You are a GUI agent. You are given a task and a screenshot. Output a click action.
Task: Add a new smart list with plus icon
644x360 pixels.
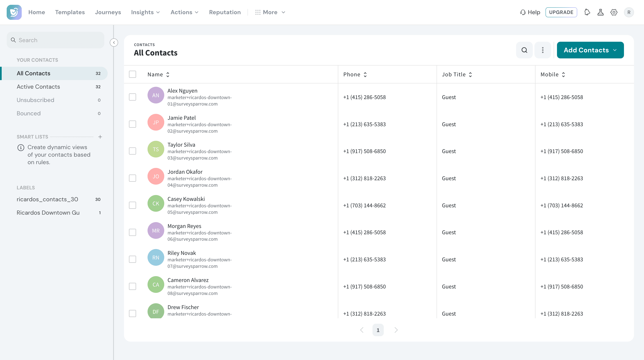[x=100, y=137]
